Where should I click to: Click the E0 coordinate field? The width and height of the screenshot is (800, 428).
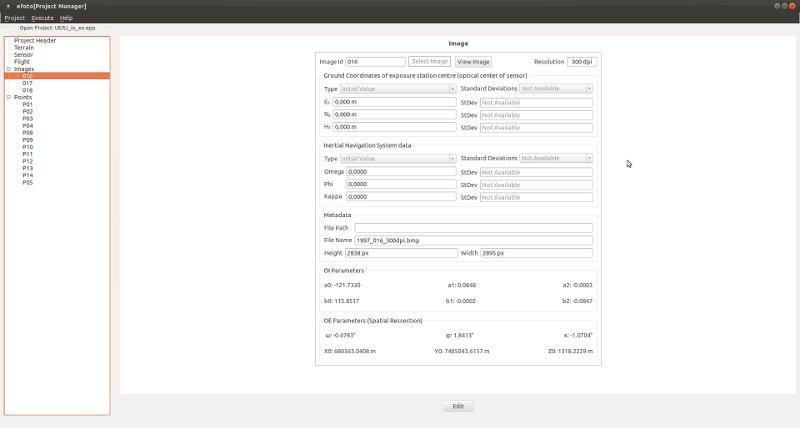coord(394,102)
